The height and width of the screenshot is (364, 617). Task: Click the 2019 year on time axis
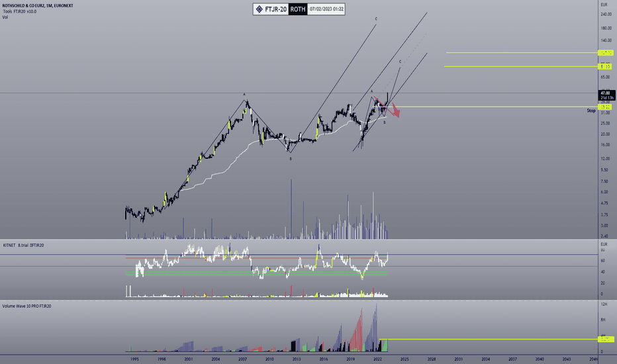[351, 359]
